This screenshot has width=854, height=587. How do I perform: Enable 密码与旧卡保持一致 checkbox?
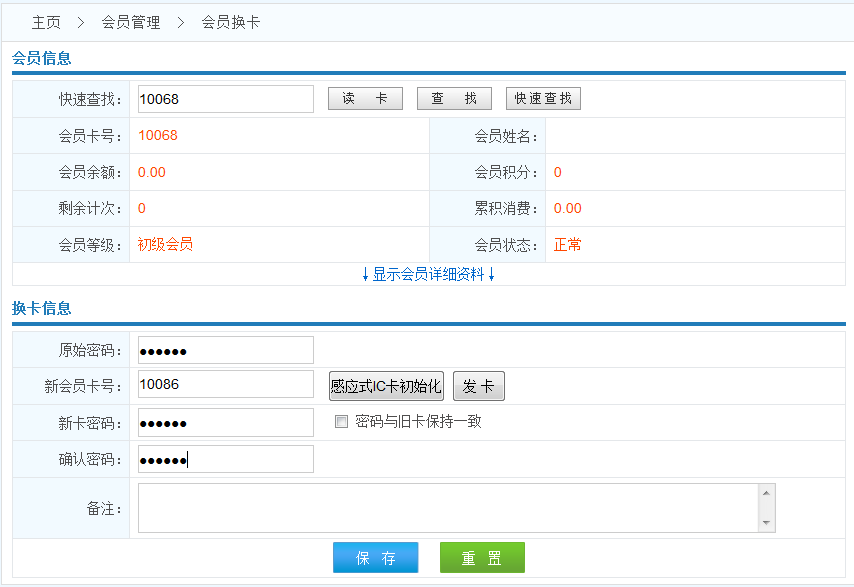click(342, 422)
